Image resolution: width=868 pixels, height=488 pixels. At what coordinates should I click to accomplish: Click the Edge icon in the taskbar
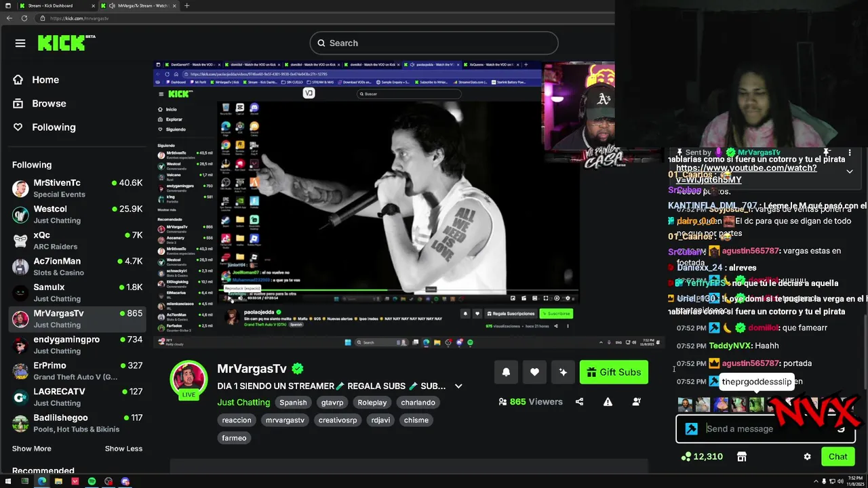(x=41, y=482)
